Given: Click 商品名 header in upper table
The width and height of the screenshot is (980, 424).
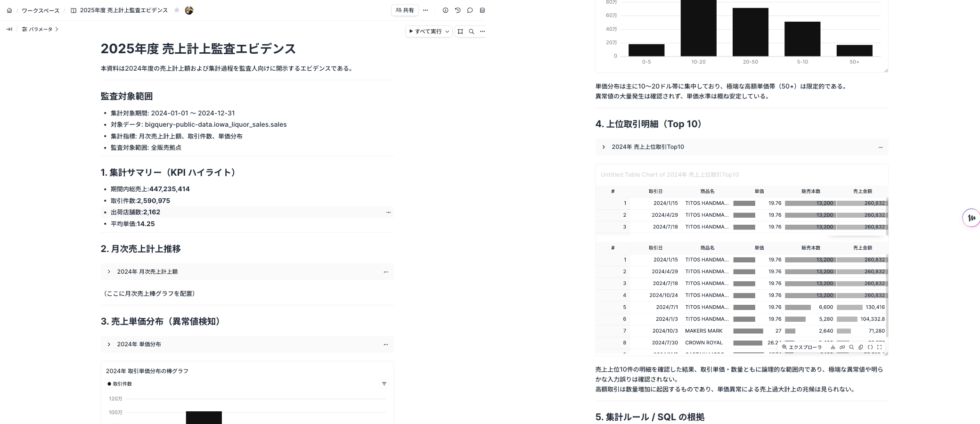Looking at the screenshot, I should pyautogui.click(x=707, y=191).
